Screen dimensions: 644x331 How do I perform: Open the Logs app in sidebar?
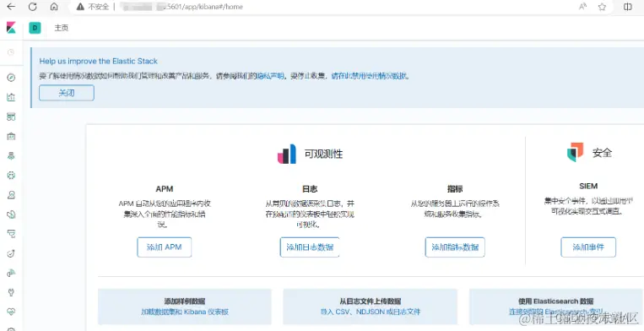pyautogui.click(x=11, y=214)
